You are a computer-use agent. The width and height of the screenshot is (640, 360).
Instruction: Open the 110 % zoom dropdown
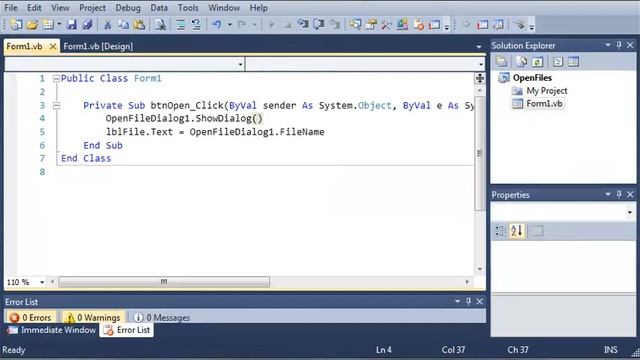click(x=42, y=282)
